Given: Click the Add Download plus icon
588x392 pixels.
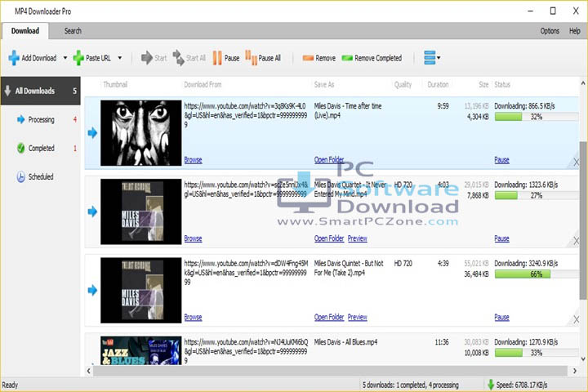Looking at the screenshot, I should coord(14,58).
